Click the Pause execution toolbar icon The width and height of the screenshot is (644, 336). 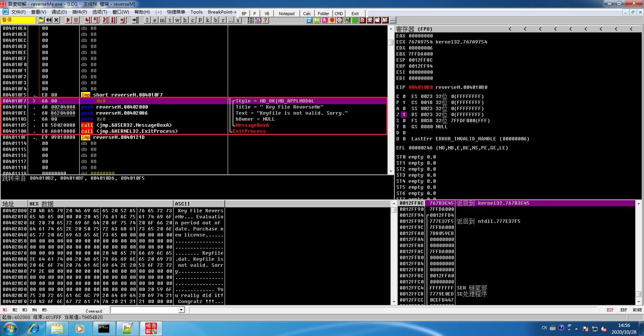click(76, 20)
